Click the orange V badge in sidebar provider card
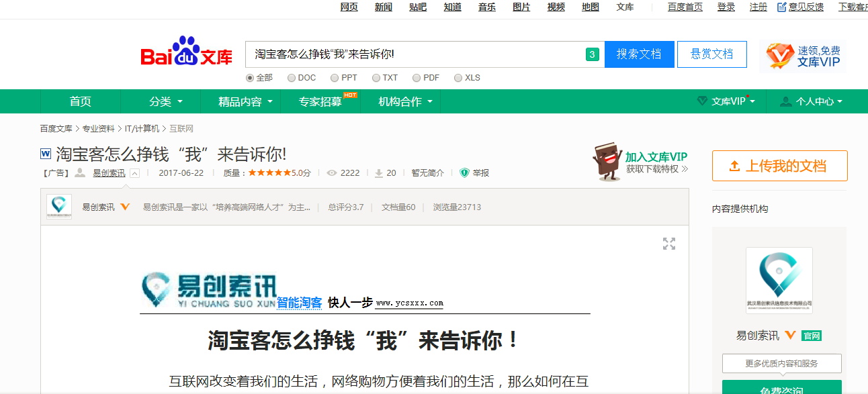Screen dimensions: 868x394 coord(790,335)
